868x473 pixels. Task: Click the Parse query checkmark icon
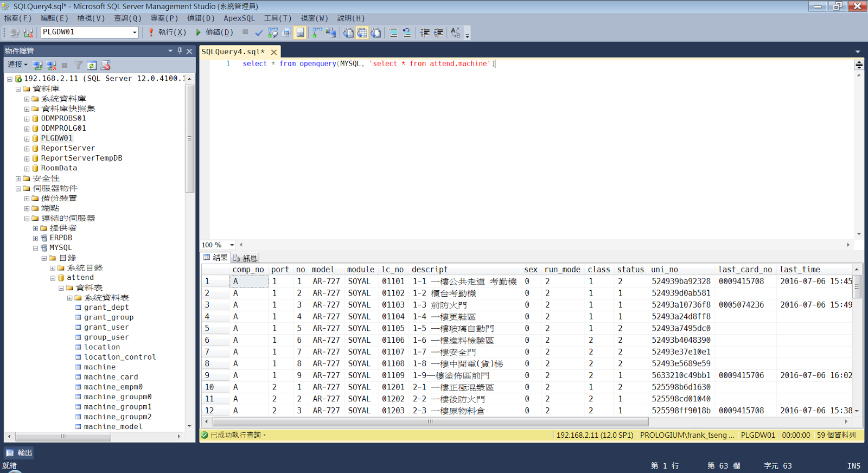coord(259,33)
